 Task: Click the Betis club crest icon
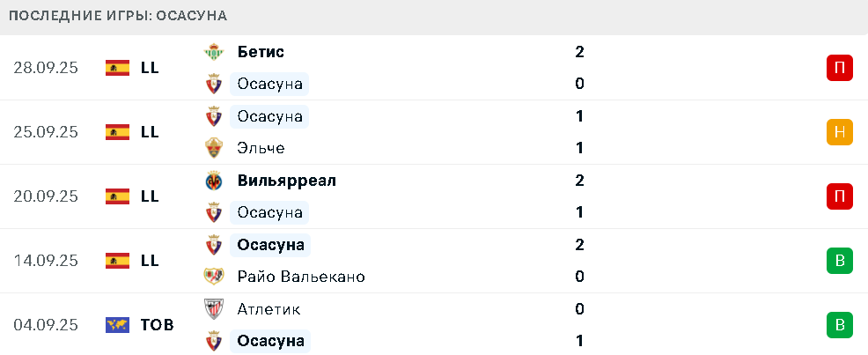point(213,52)
